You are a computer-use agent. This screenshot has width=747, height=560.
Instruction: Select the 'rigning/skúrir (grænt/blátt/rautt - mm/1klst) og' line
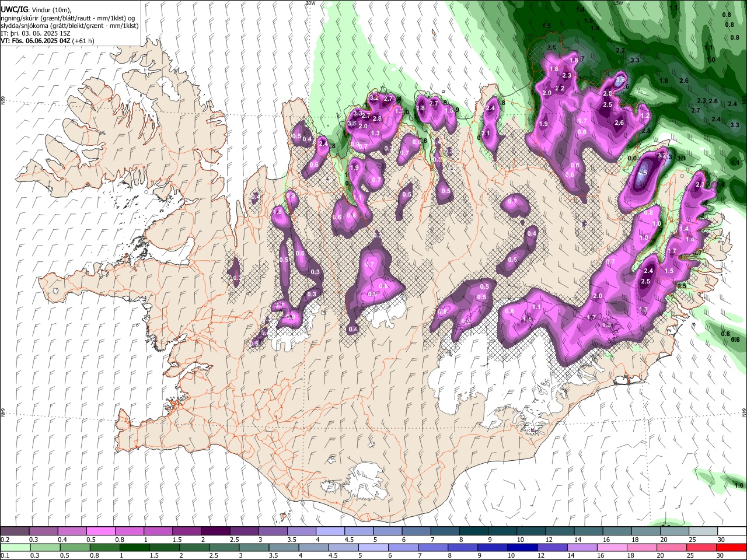coord(68,18)
